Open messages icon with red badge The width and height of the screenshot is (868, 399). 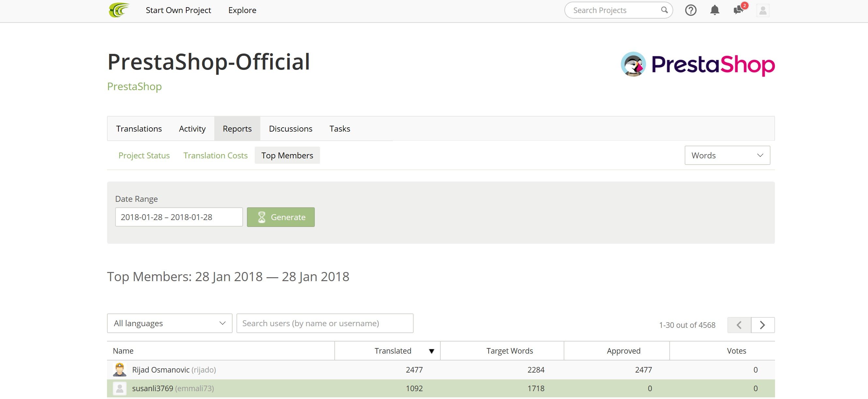(x=738, y=10)
